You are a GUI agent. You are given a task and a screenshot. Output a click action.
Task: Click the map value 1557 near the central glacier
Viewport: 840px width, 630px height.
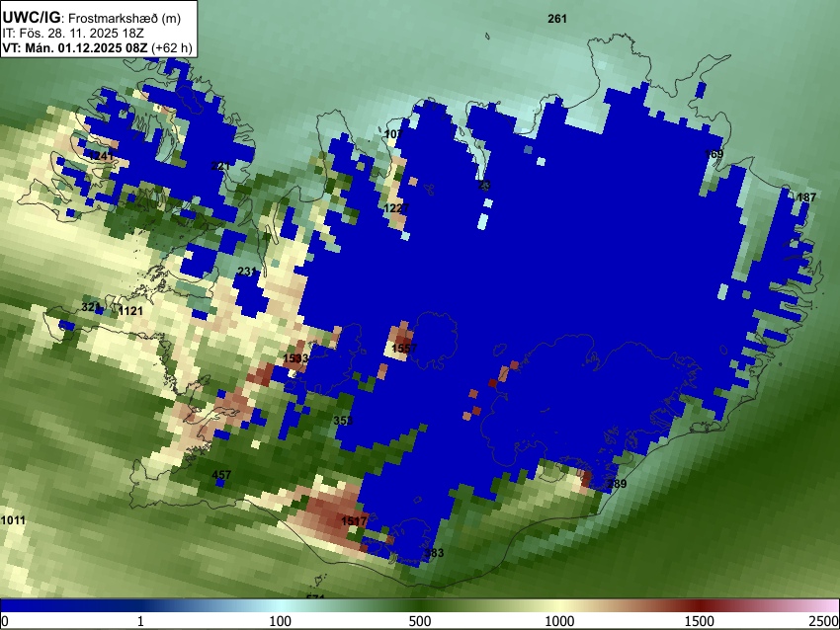pos(404,349)
